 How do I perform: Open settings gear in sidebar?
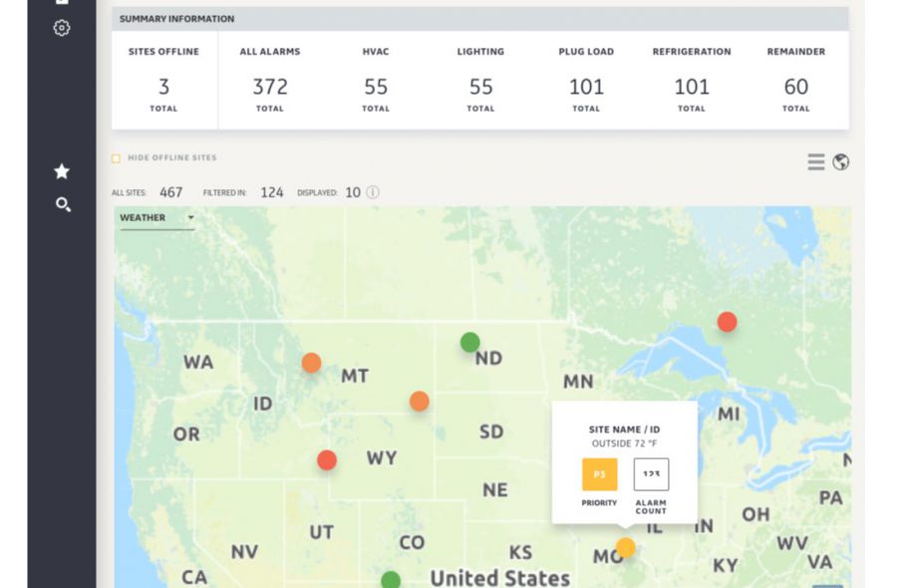point(62,28)
